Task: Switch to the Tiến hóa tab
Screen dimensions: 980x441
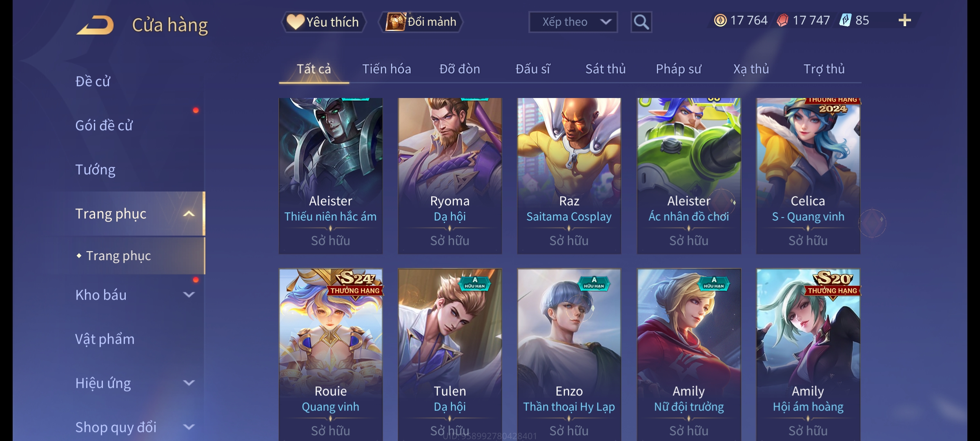Action: (x=386, y=69)
